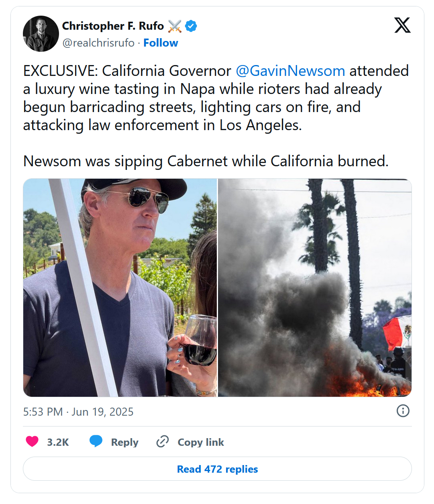Click the 3.2K likes count
Viewport: 434px width, 504px height.
58,442
